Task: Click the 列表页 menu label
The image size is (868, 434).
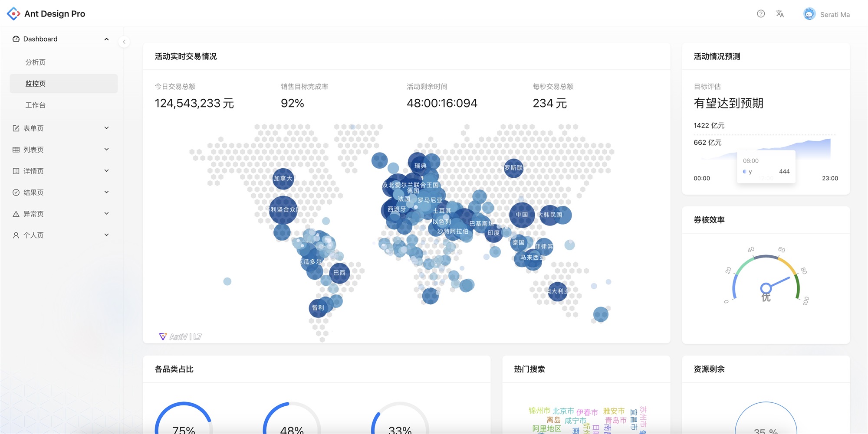Action: (33, 150)
